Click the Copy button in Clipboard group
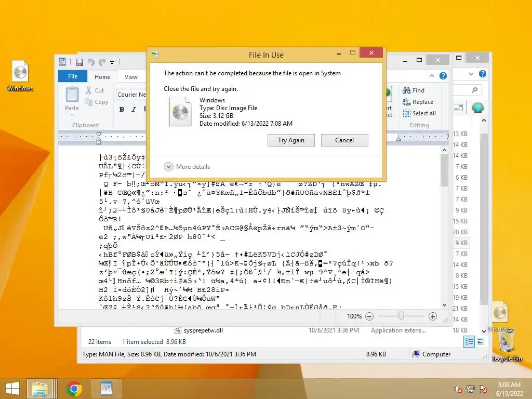 pos(96,102)
